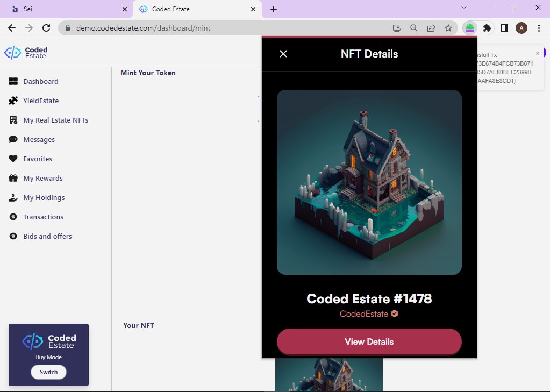Click the haunted house NFT image
The image size is (550, 392).
point(369,182)
